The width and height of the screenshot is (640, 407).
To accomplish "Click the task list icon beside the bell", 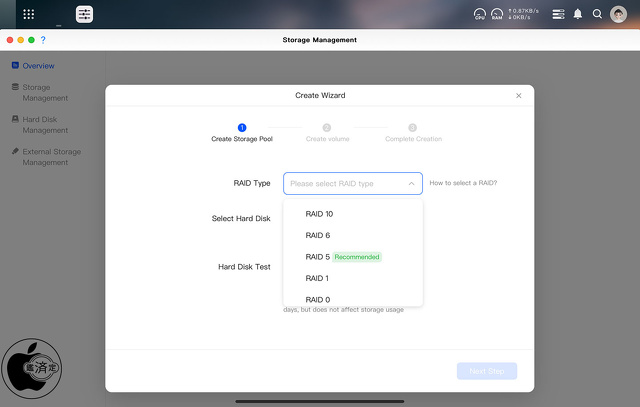I will tap(558, 14).
